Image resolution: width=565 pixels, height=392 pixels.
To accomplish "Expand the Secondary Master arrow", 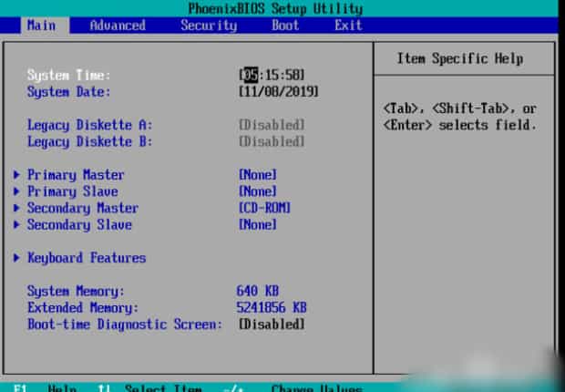I will (x=16, y=208).
